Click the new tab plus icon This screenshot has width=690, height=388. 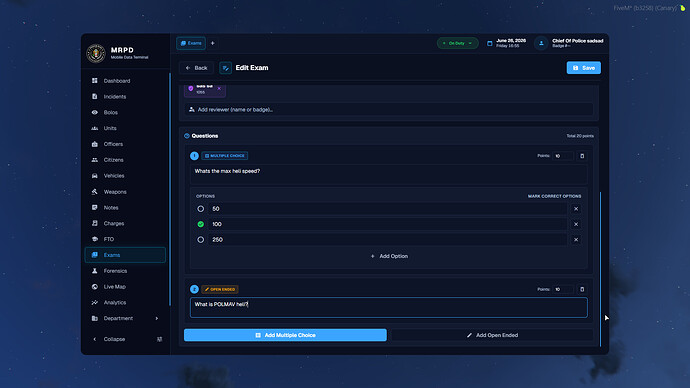click(213, 43)
